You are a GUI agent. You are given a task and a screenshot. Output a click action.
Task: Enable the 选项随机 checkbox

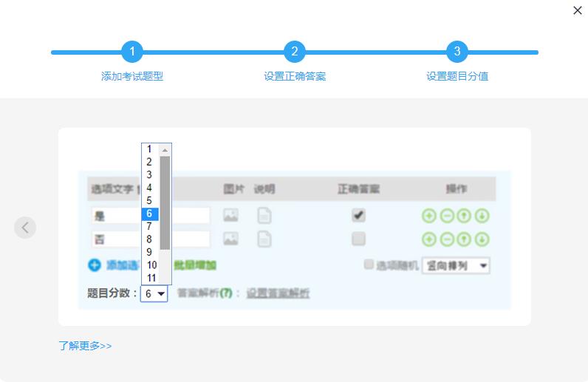coord(369,265)
